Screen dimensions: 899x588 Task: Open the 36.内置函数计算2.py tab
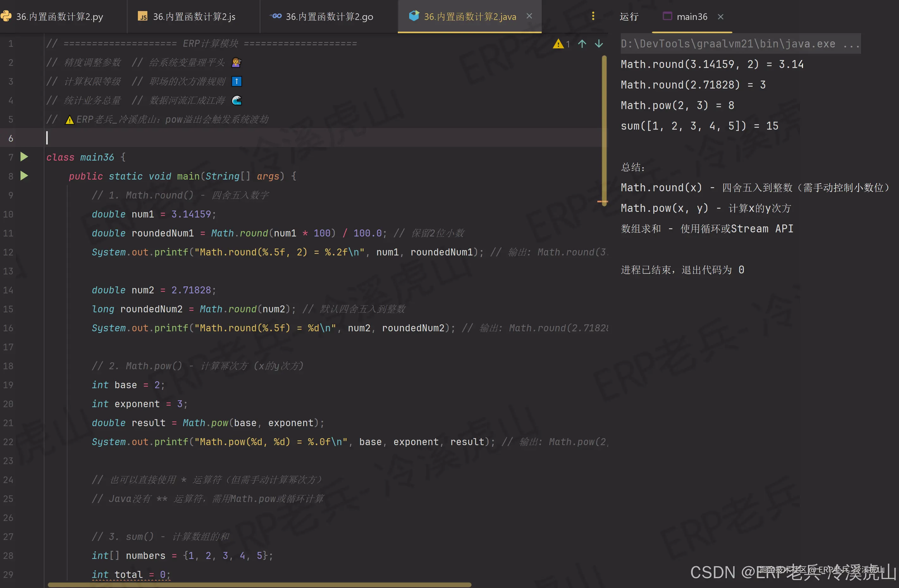(x=59, y=17)
